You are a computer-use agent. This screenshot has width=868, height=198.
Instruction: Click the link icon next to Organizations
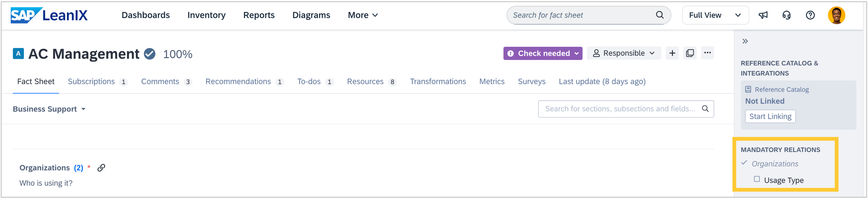pos(102,168)
